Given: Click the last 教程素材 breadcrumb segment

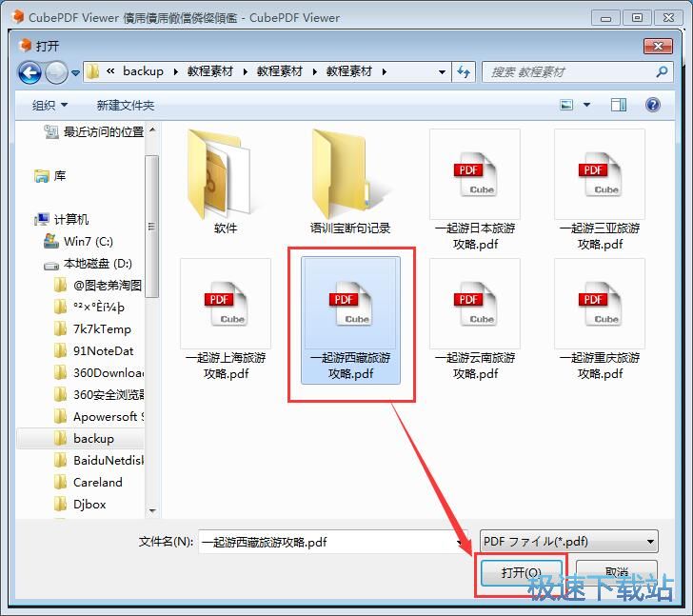Looking at the screenshot, I should tap(349, 71).
